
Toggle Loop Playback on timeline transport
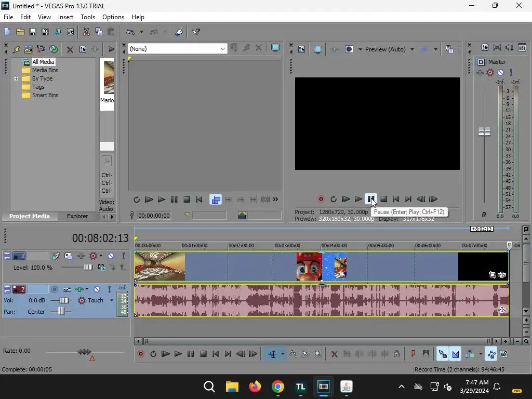click(153, 354)
